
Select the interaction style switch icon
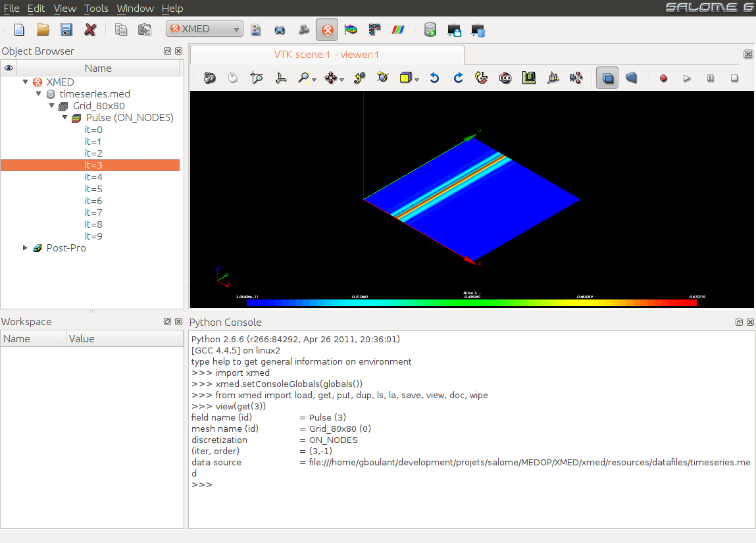(233, 78)
